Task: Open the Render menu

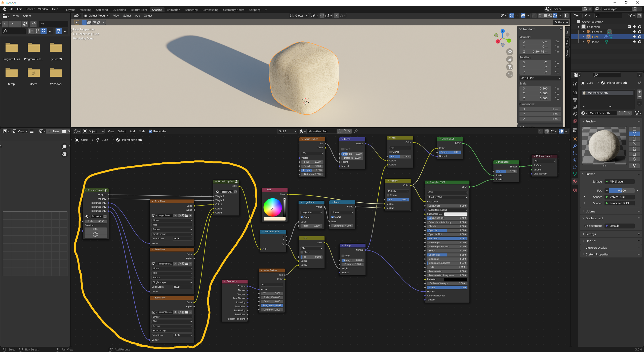Action: (30, 9)
